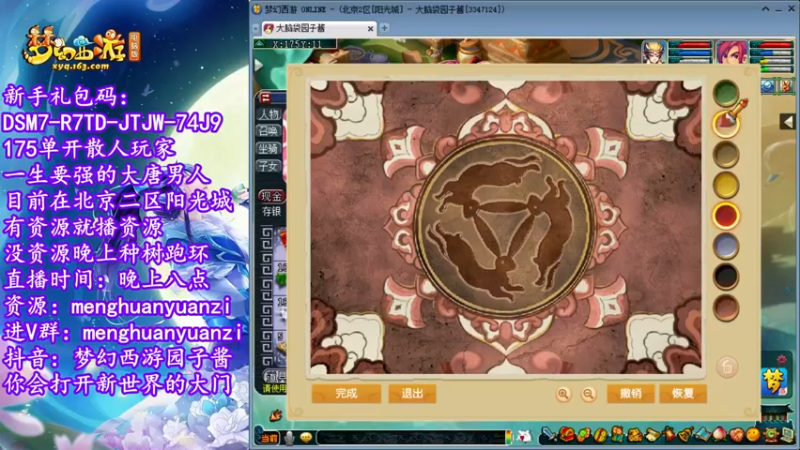Select the yellow paint color
The image size is (800, 450).
click(x=726, y=185)
